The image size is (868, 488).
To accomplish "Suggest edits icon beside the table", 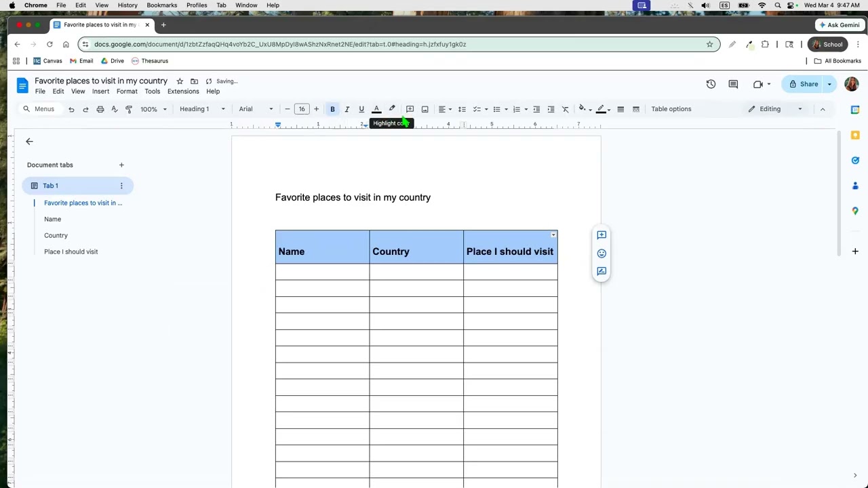I will pyautogui.click(x=601, y=271).
